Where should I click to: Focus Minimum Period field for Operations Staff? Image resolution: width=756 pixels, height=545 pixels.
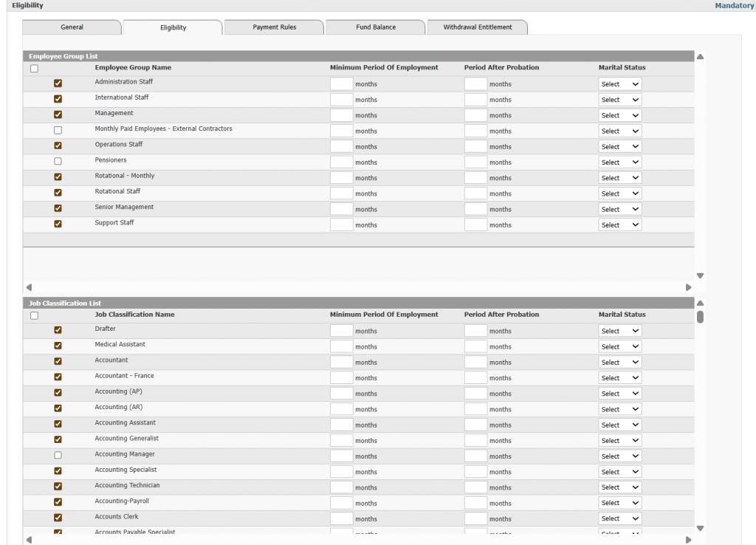pyautogui.click(x=341, y=147)
